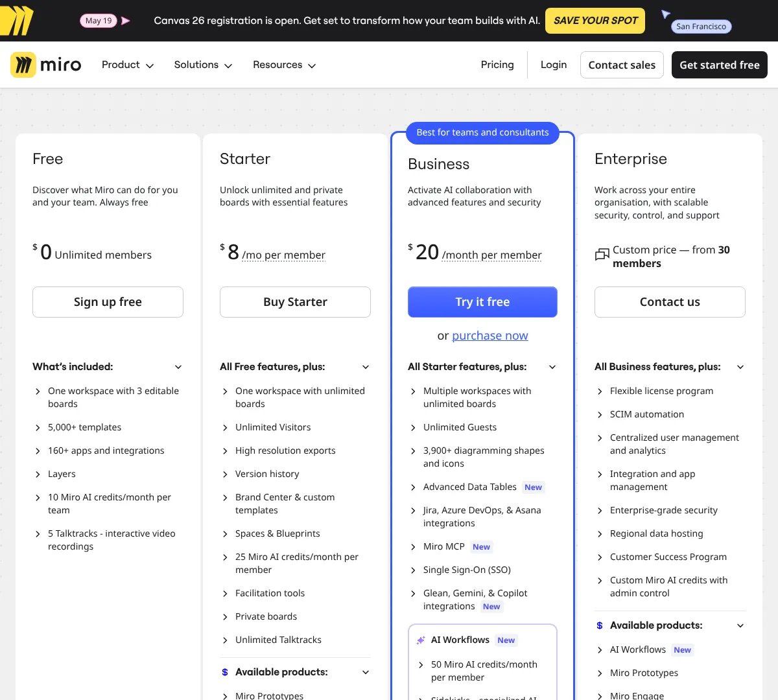Click Get started free button

(720, 65)
